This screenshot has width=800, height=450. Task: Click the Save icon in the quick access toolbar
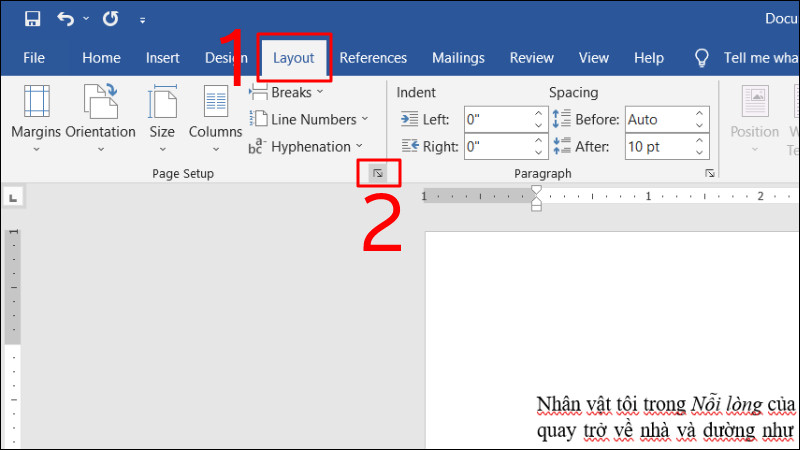[x=32, y=19]
